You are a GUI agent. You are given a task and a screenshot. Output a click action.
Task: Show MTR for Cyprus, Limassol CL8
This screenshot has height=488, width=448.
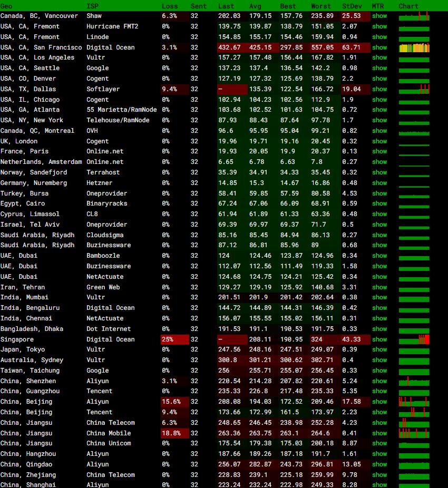click(379, 214)
